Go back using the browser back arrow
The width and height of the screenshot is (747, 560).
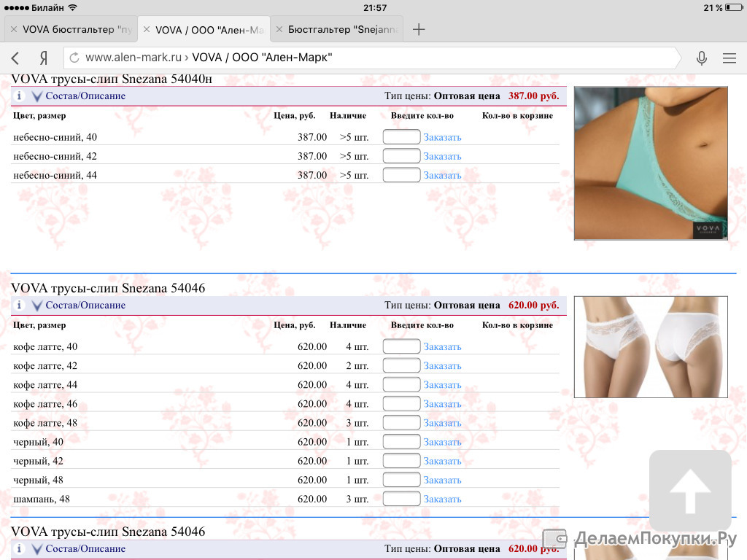[15, 58]
